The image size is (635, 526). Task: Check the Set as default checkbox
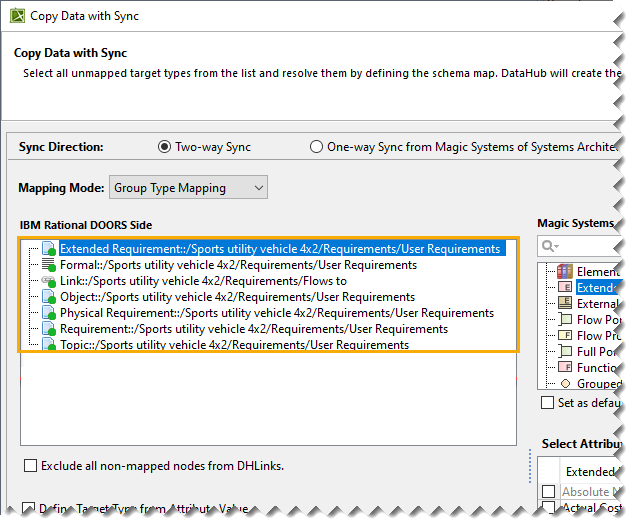[548, 402]
